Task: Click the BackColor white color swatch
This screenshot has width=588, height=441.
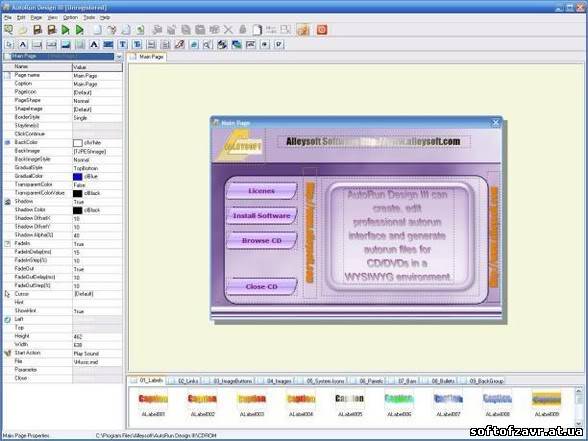Action: [x=77, y=143]
